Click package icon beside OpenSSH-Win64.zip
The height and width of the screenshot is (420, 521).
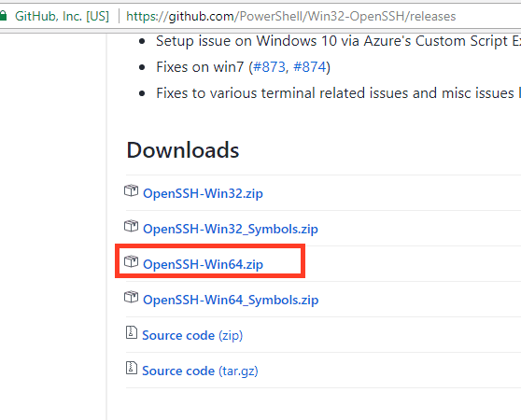coord(131,261)
